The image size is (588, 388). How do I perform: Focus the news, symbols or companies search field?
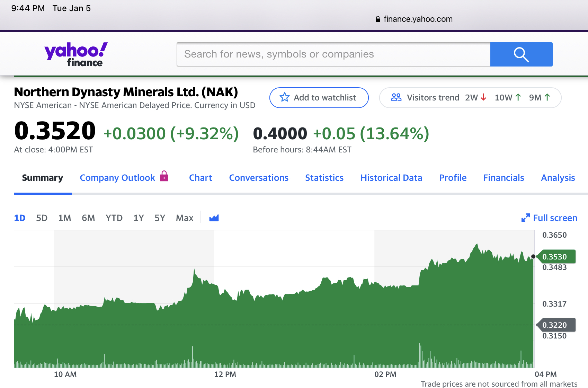tap(333, 54)
